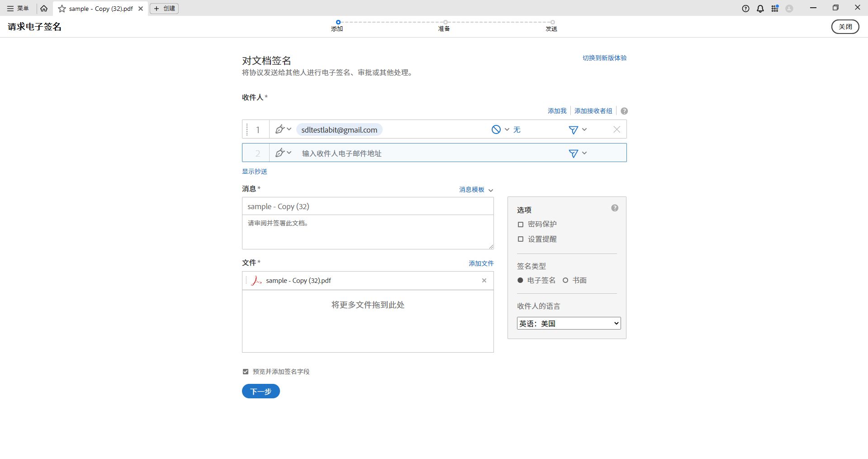The width and height of the screenshot is (868, 459).
Task: Enable the 密码保护 checkbox
Action: coord(520,224)
